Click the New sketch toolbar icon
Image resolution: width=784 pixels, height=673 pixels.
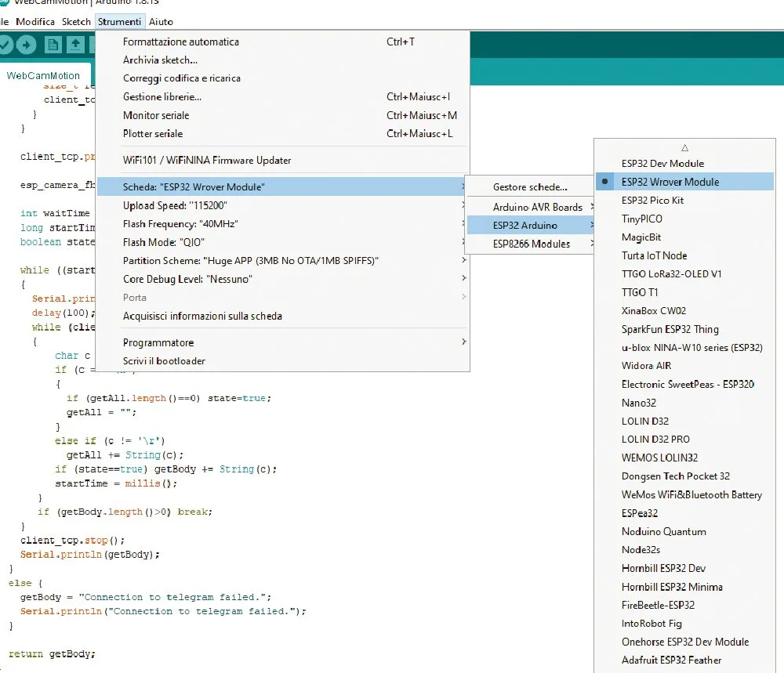53,45
